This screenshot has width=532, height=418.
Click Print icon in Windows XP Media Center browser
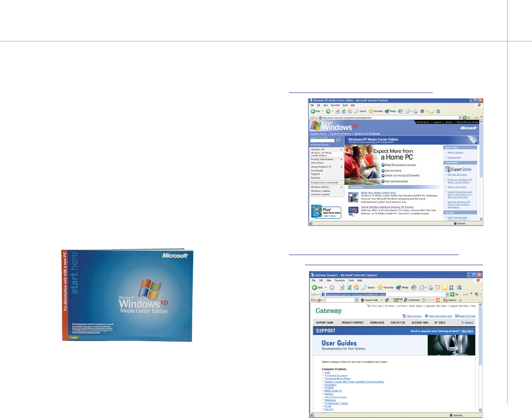(x=416, y=111)
